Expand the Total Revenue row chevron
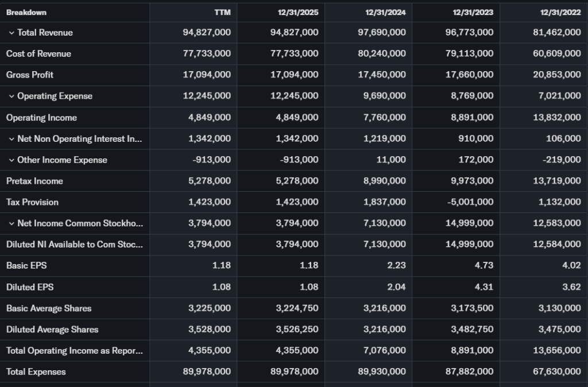The width and height of the screenshot is (588, 387). tap(11, 33)
